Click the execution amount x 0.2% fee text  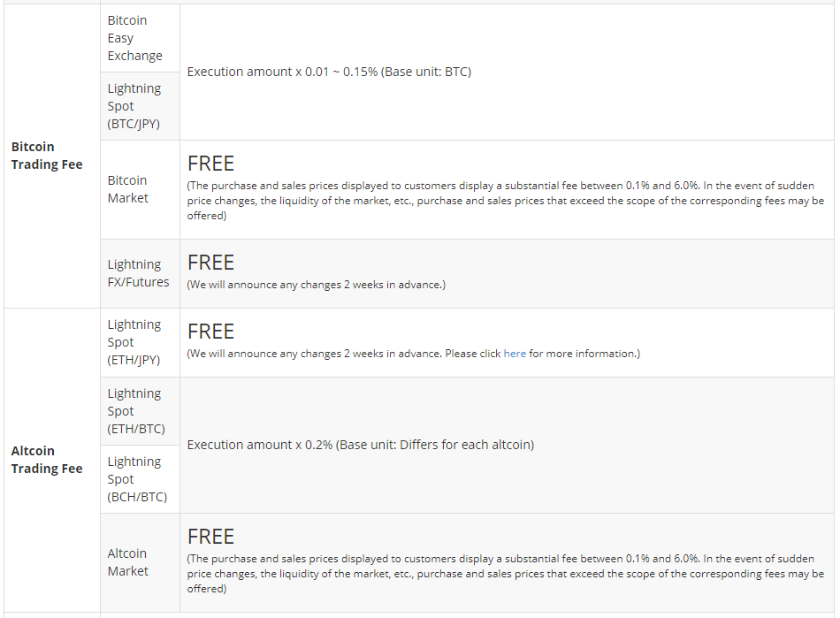(x=360, y=445)
